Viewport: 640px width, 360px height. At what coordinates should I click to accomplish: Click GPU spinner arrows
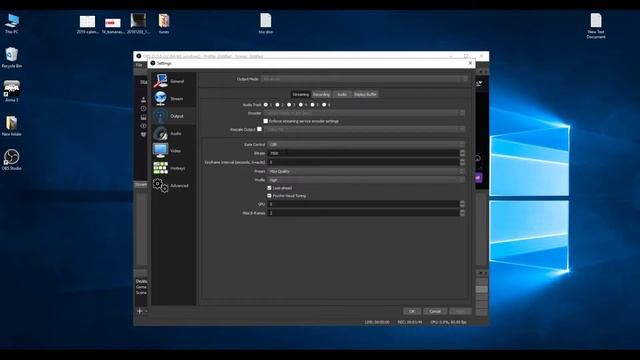(462, 204)
